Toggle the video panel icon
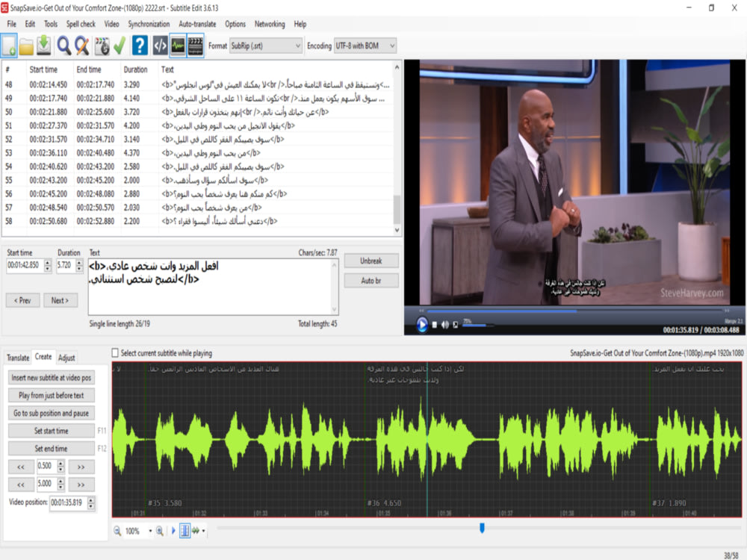Screen dimensions: 747x560 tap(194, 45)
